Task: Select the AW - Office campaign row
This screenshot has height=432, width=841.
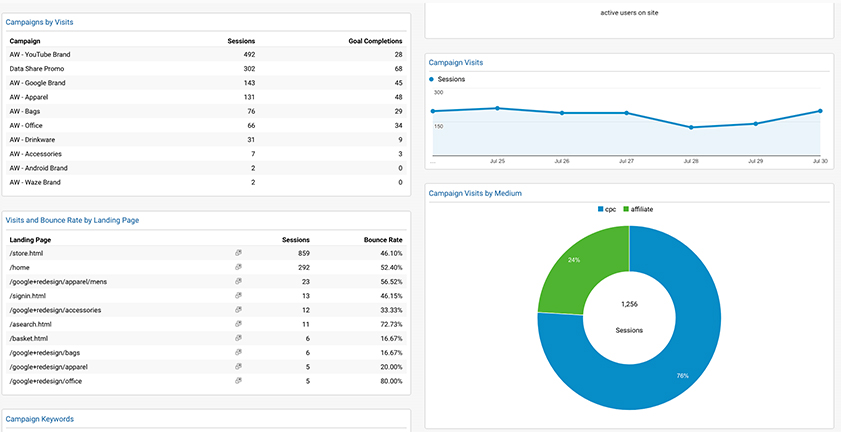Action: coord(207,126)
